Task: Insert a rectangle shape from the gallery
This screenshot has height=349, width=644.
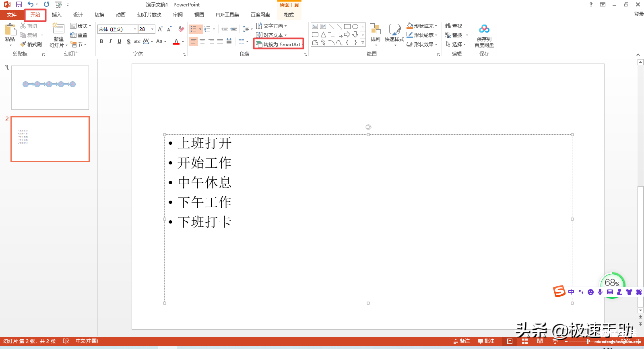Action: coord(347,27)
